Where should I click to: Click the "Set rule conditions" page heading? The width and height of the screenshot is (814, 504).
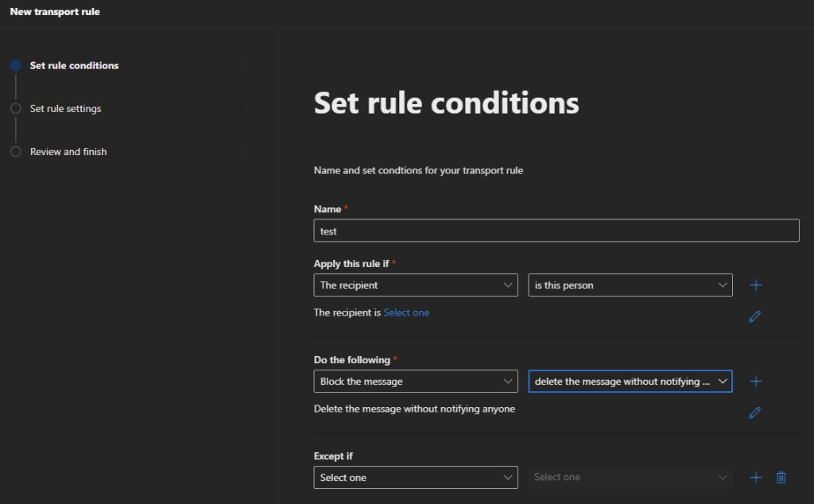pyautogui.click(x=447, y=103)
